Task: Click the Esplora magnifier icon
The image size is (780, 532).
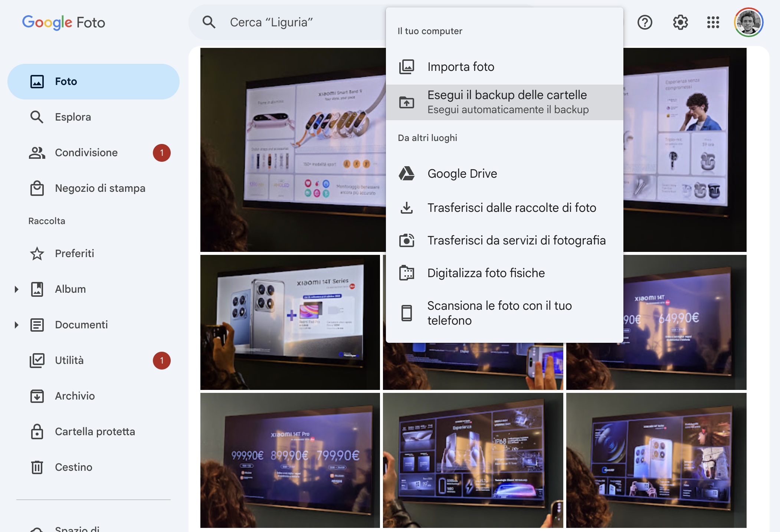Action: click(37, 117)
